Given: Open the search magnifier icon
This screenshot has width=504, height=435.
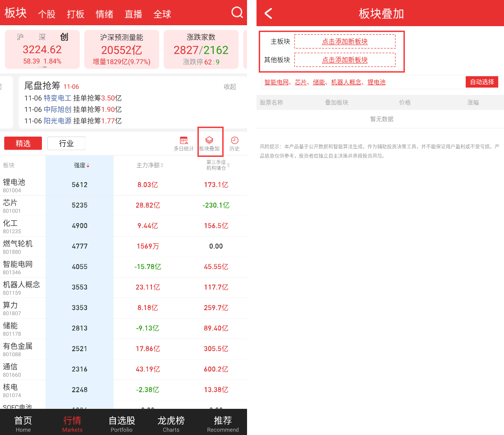Looking at the screenshot, I should click(x=237, y=13).
